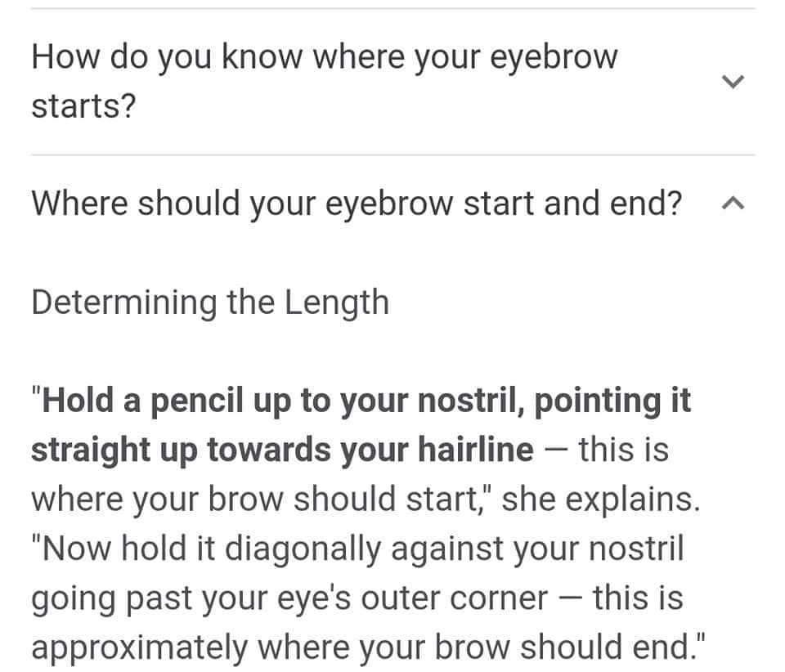
Task: Expand the "How do you know" question chevron
Action: coord(733,81)
